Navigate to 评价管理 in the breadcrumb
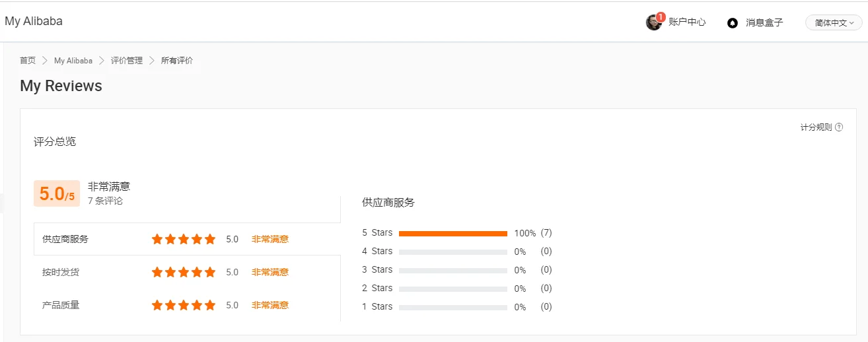The width and height of the screenshot is (868, 342). pyautogui.click(x=127, y=60)
